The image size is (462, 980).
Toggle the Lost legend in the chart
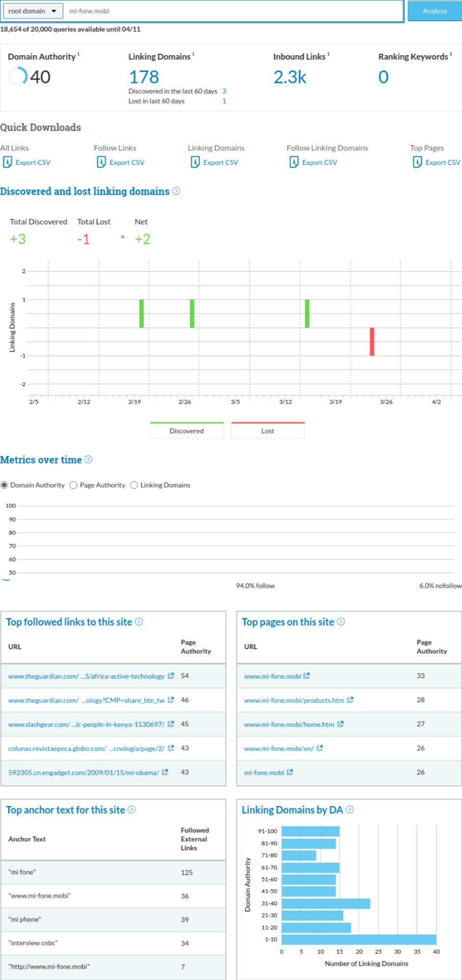click(x=268, y=431)
